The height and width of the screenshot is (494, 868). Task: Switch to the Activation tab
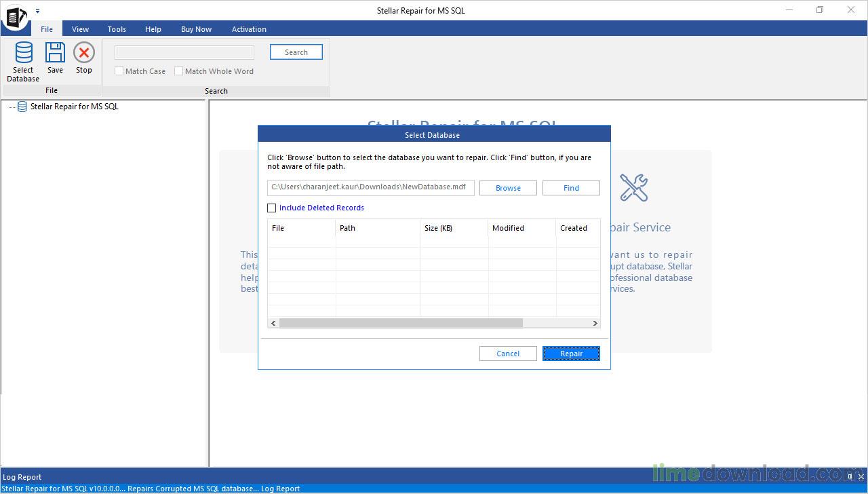click(249, 29)
